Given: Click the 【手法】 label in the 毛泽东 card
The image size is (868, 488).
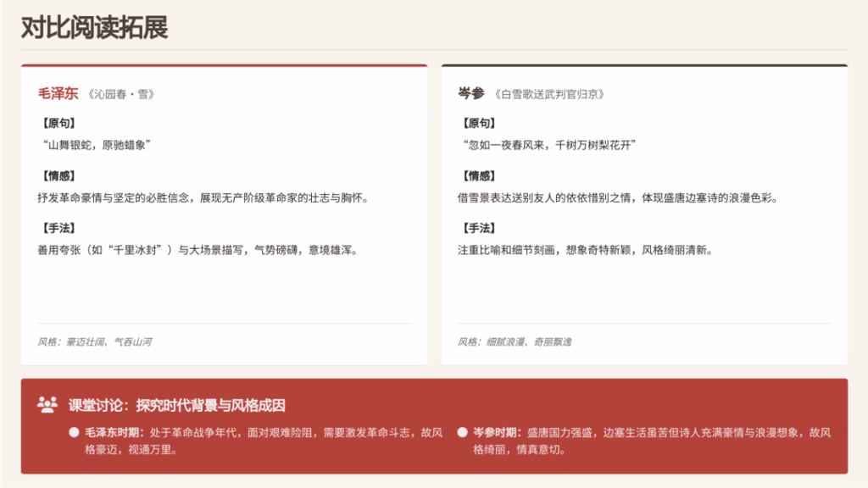Looking at the screenshot, I should point(58,229).
